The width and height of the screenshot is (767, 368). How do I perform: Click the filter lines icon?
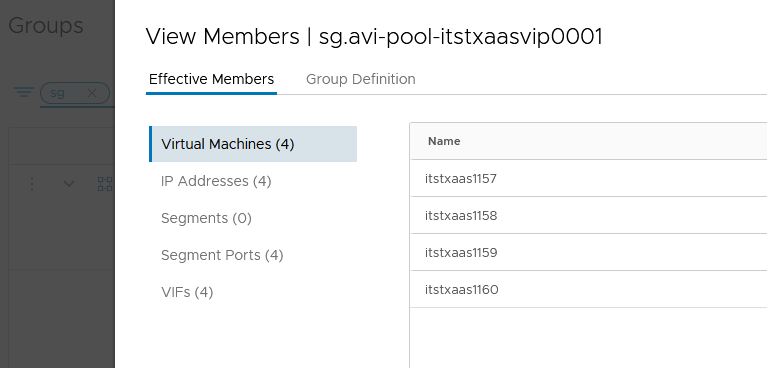[x=23, y=92]
